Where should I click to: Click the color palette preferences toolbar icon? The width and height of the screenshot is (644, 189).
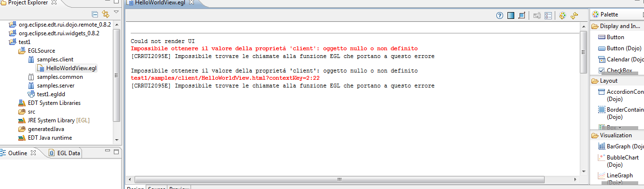(562, 15)
